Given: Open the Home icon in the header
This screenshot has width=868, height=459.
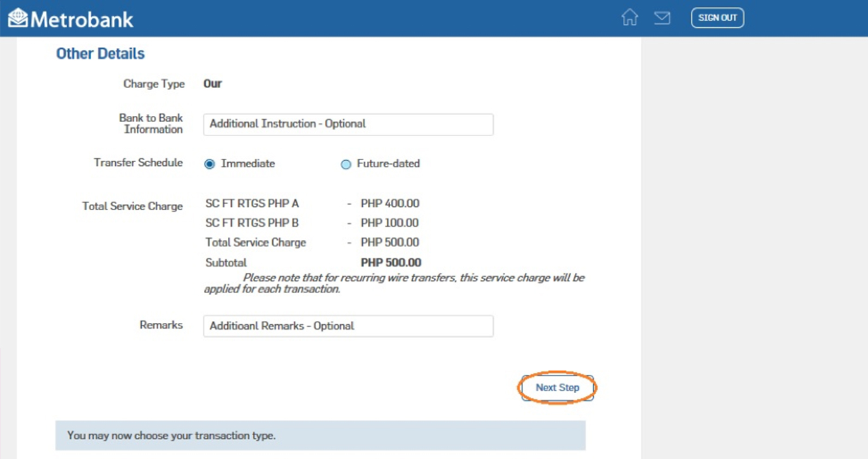Looking at the screenshot, I should (x=631, y=18).
